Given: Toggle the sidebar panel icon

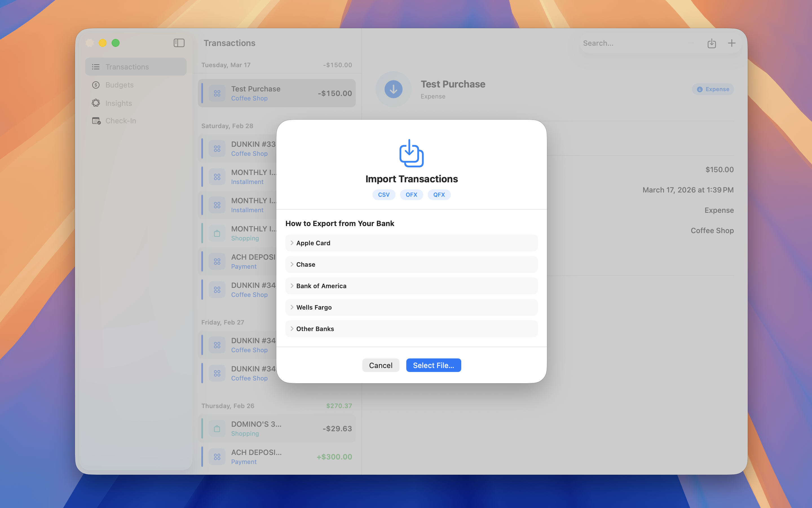Looking at the screenshot, I should pyautogui.click(x=179, y=43).
